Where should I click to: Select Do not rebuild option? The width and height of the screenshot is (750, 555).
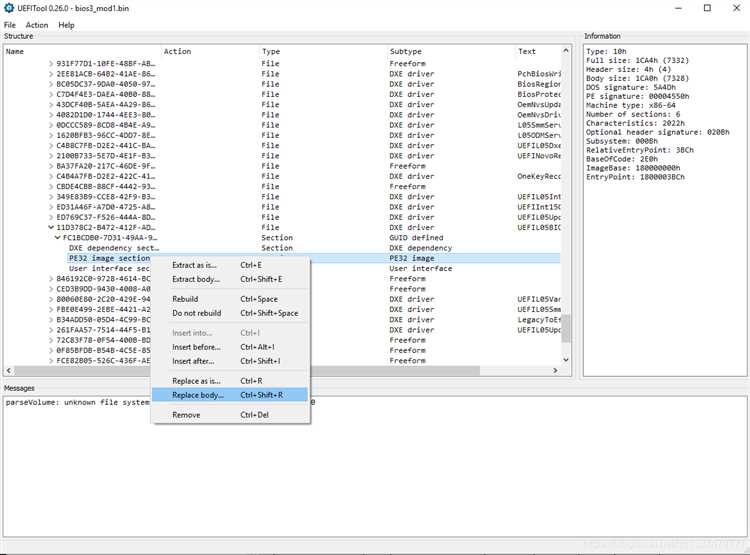(x=230, y=313)
